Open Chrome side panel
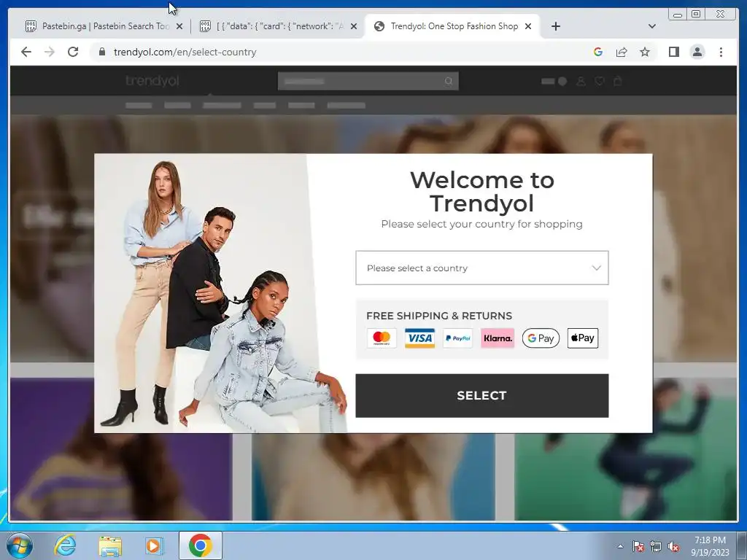Image resolution: width=747 pixels, height=560 pixels. click(673, 52)
